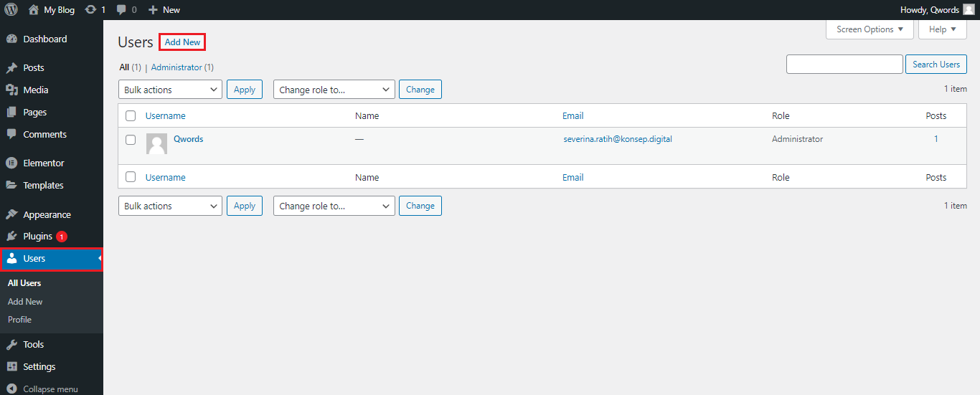Expand the Screen Options panel
This screenshot has height=395, width=980.
(x=870, y=29)
